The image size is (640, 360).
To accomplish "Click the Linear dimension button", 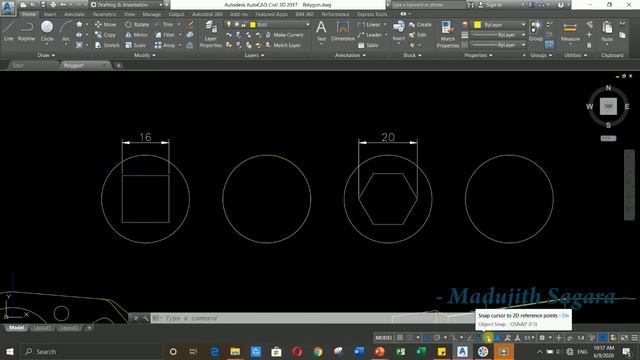I will click(369, 24).
